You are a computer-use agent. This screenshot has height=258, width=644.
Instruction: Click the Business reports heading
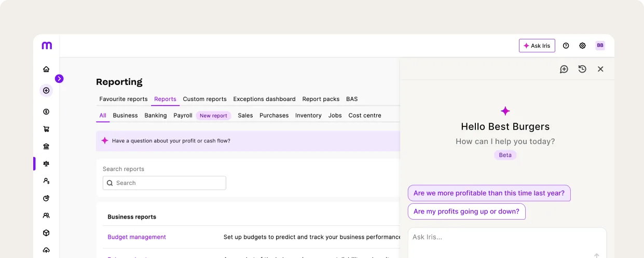click(x=132, y=217)
